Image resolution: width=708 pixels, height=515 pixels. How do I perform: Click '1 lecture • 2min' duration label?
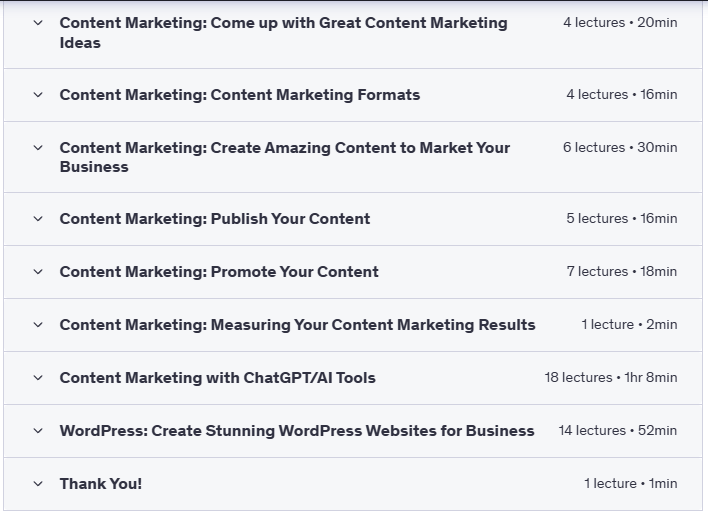pyautogui.click(x=629, y=325)
